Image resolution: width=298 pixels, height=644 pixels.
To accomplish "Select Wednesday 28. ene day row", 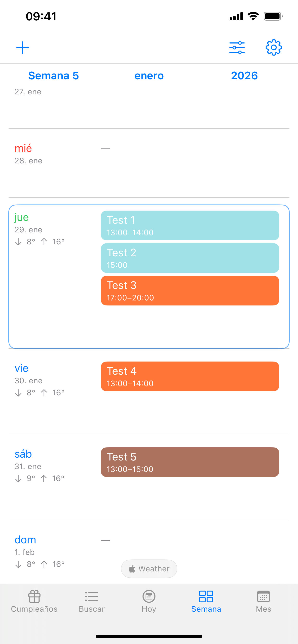I will [x=149, y=163].
